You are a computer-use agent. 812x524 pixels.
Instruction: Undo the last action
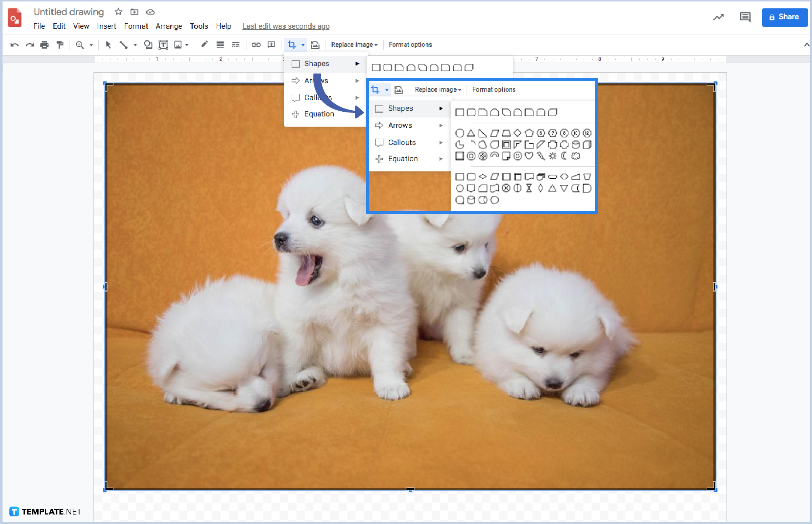point(15,44)
